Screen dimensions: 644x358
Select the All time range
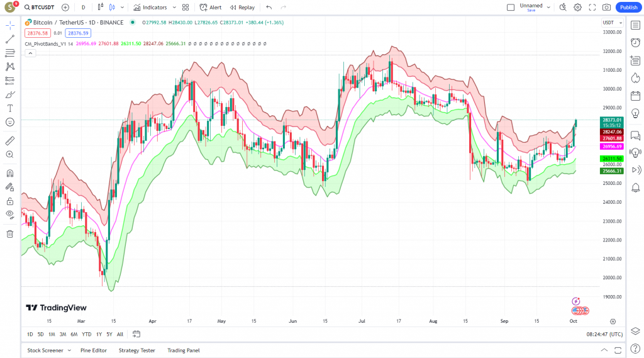click(120, 334)
